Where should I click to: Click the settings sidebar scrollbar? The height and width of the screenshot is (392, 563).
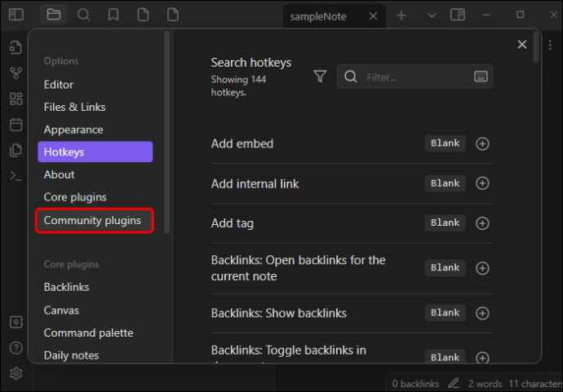166,133
